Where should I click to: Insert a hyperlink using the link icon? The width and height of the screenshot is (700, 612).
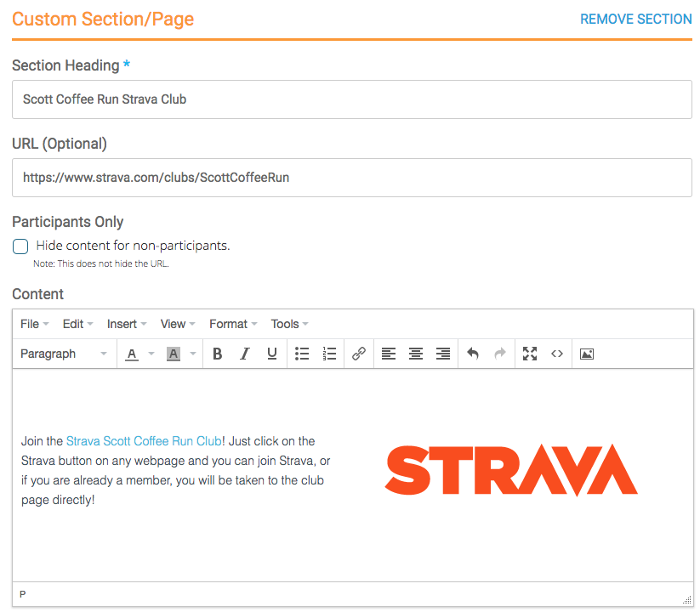click(x=358, y=354)
